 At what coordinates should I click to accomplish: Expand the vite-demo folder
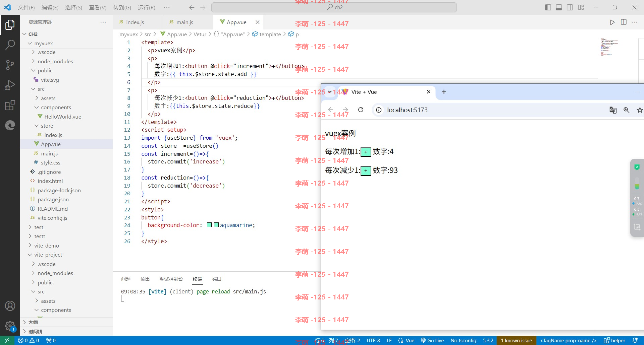(x=30, y=246)
